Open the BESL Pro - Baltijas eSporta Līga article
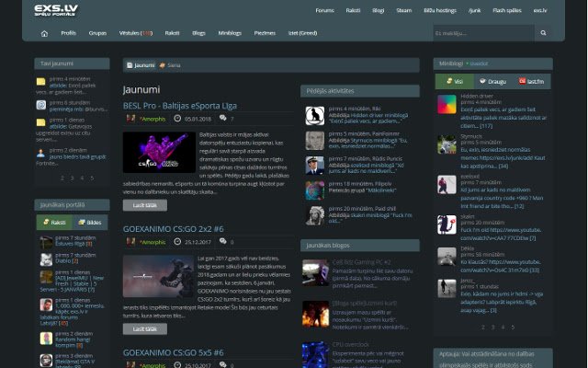This screenshot has width=588, height=368. 180,106
